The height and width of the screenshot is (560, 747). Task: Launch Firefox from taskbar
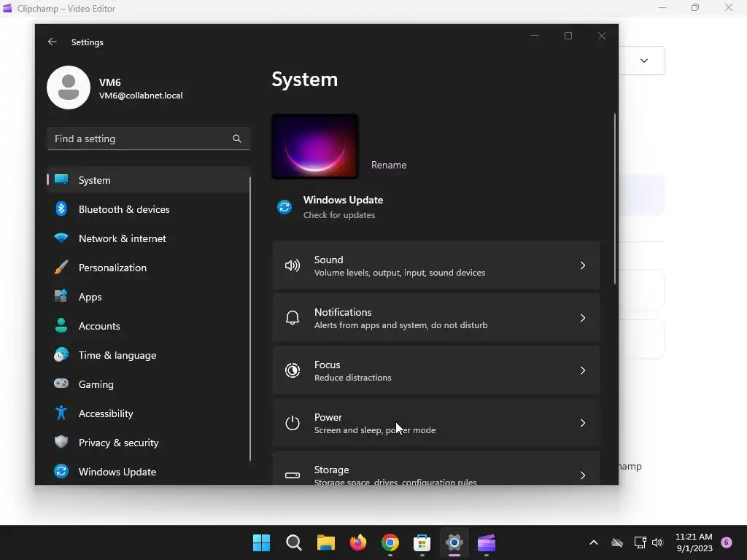(x=357, y=542)
